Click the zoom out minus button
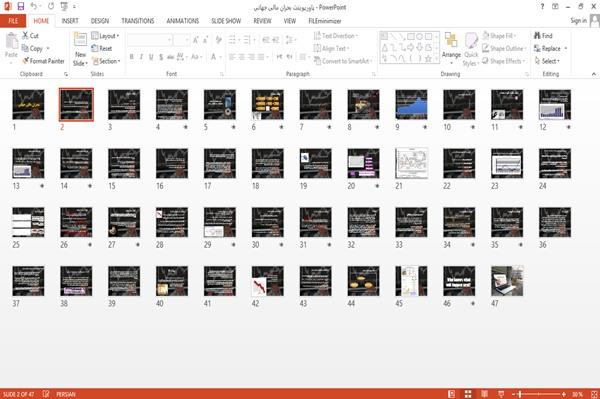600x399 pixels. coord(514,394)
